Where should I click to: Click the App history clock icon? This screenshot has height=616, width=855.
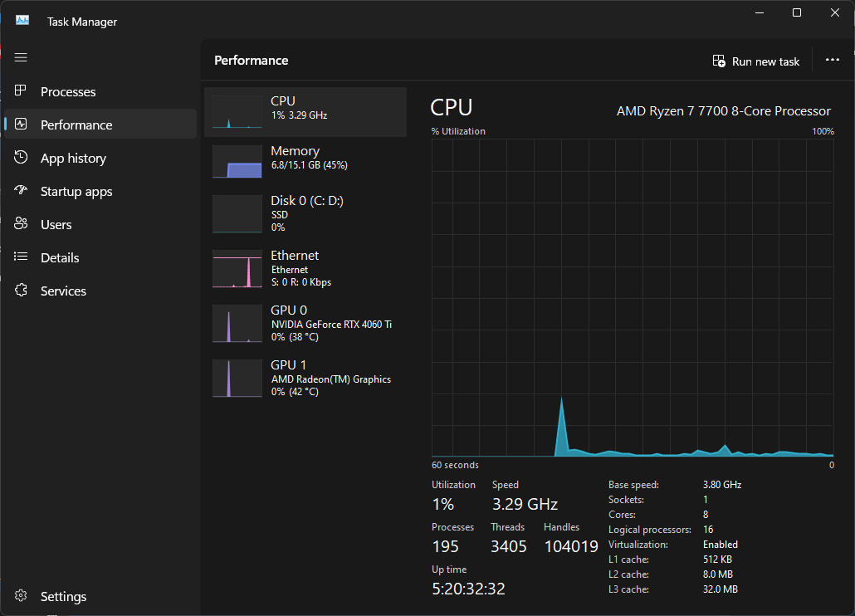[21, 158]
